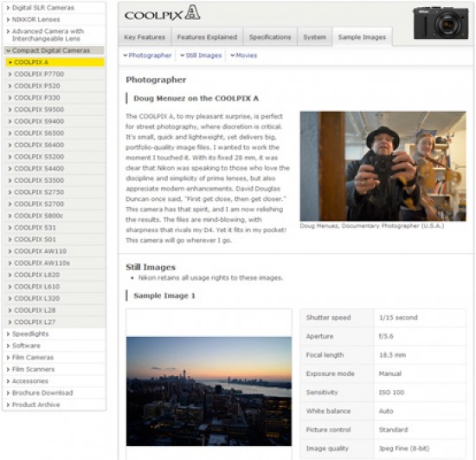The image size is (476, 460).
Task: Open COOLPIX S9400 in the sidebar
Action: (x=55, y=121)
